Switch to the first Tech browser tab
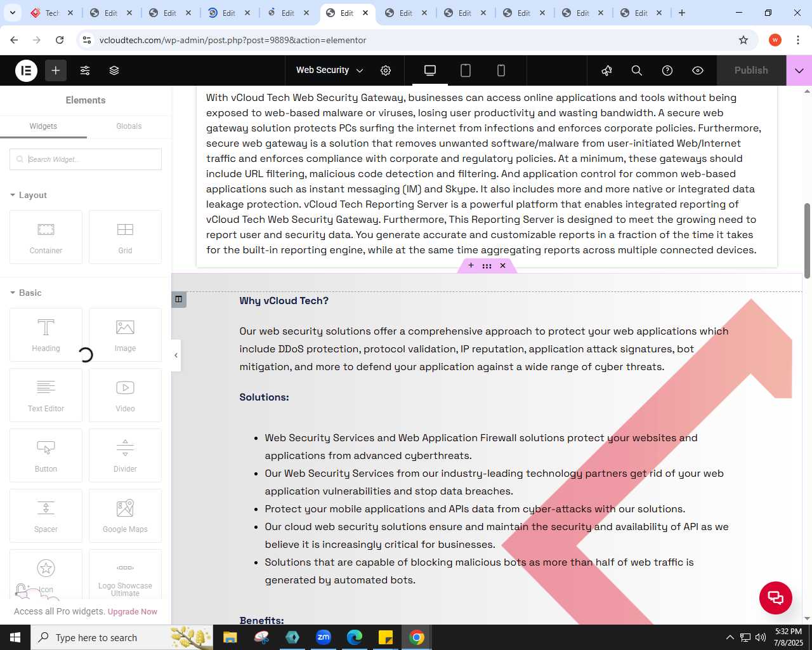This screenshot has height=650, width=812. coord(52,13)
